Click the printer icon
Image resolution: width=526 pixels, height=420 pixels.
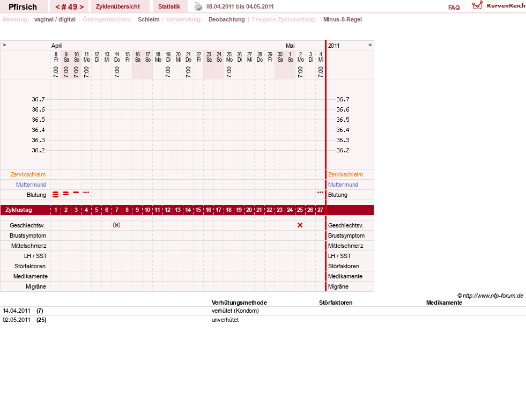[x=198, y=6]
